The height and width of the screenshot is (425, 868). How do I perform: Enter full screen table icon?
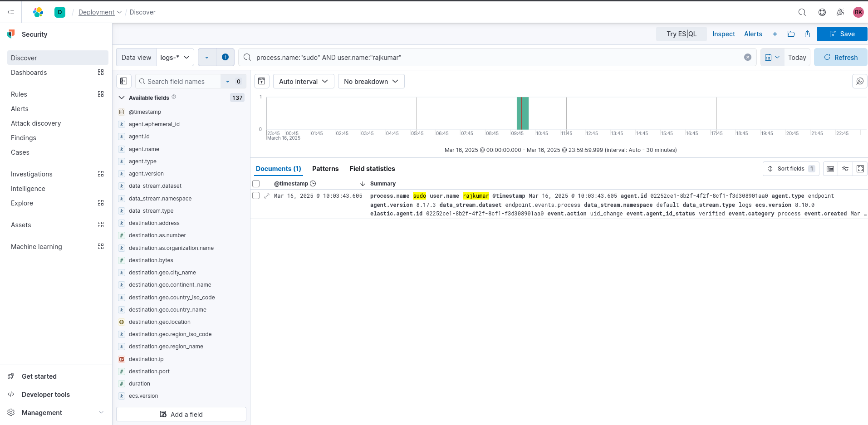[x=860, y=169]
